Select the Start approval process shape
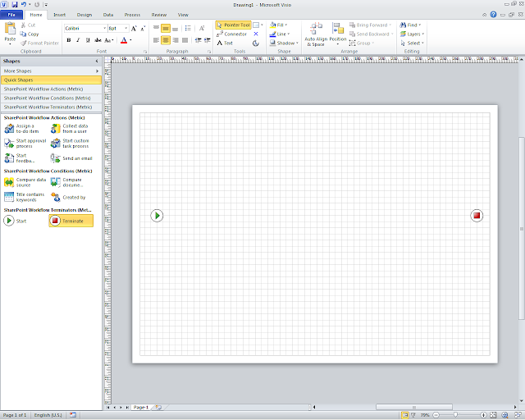Viewport: 525px width, 420px height. (x=25, y=144)
